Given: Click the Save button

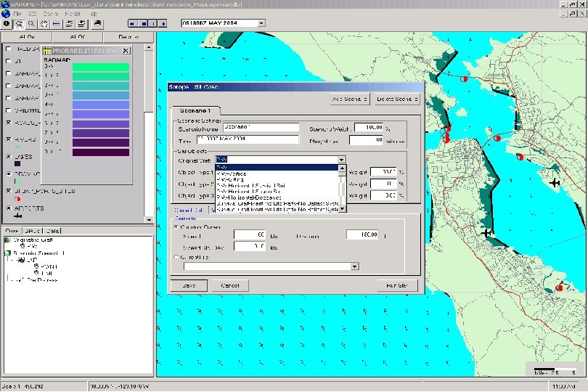Looking at the screenshot, I should [x=189, y=285].
